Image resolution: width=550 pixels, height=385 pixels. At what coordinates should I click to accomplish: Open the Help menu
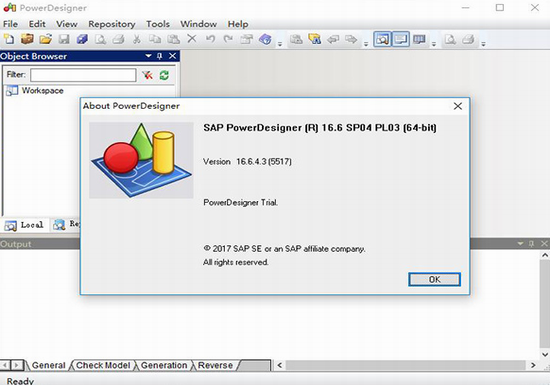(x=238, y=24)
